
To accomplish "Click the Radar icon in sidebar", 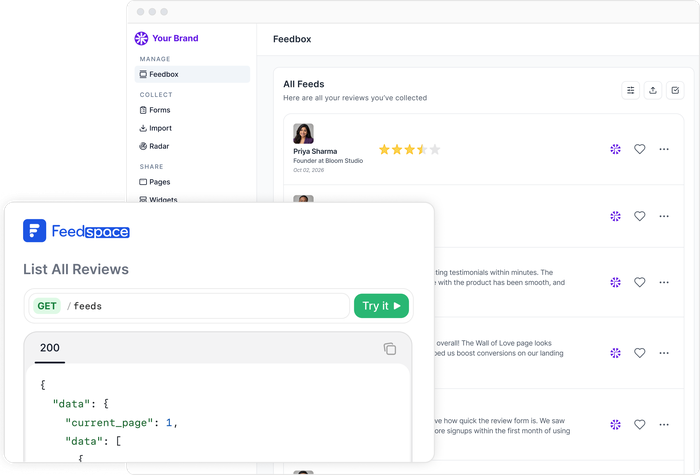I will click(x=143, y=146).
